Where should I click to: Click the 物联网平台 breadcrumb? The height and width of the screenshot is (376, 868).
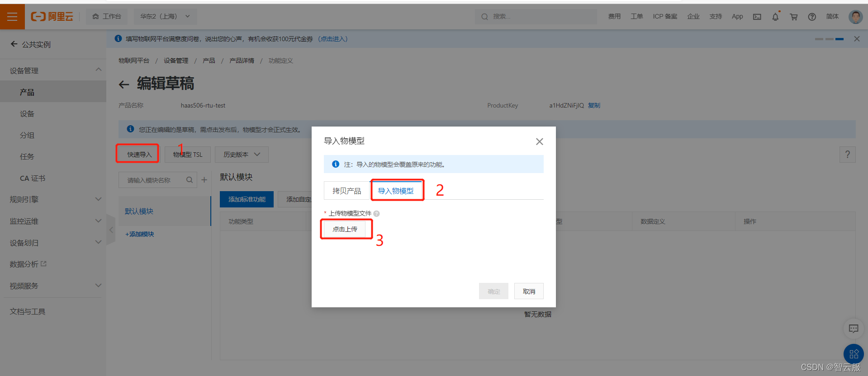pyautogui.click(x=134, y=61)
